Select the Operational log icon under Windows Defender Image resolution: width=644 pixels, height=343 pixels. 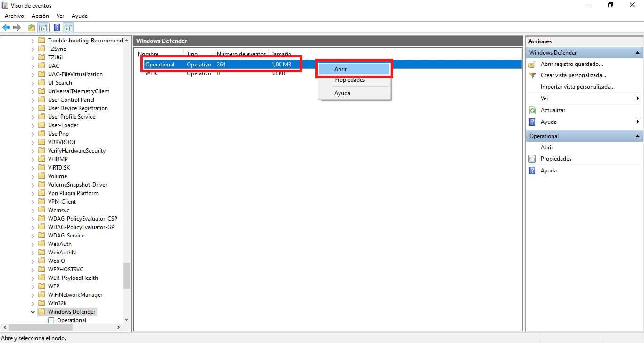51,320
